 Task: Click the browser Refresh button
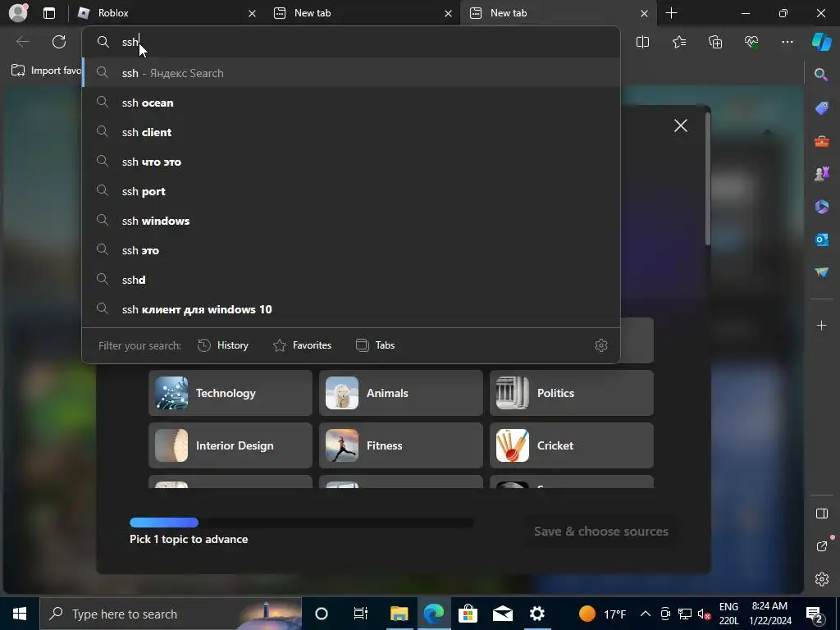click(59, 42)
